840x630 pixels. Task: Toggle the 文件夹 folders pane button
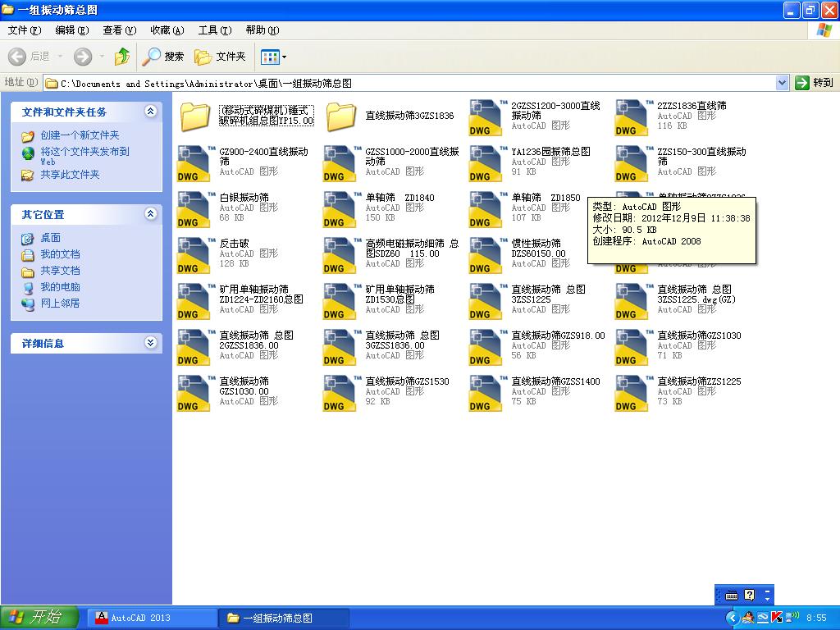(x=220, y=57)
